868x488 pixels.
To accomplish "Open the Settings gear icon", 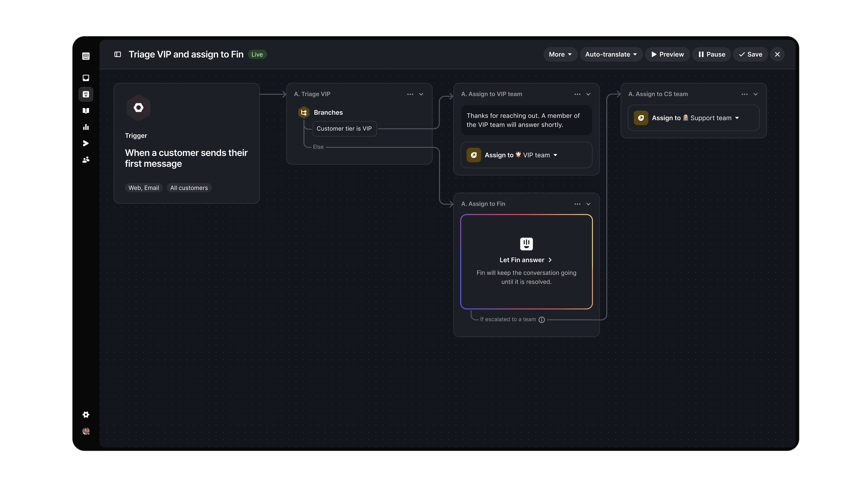I will (x=86, y=415).
